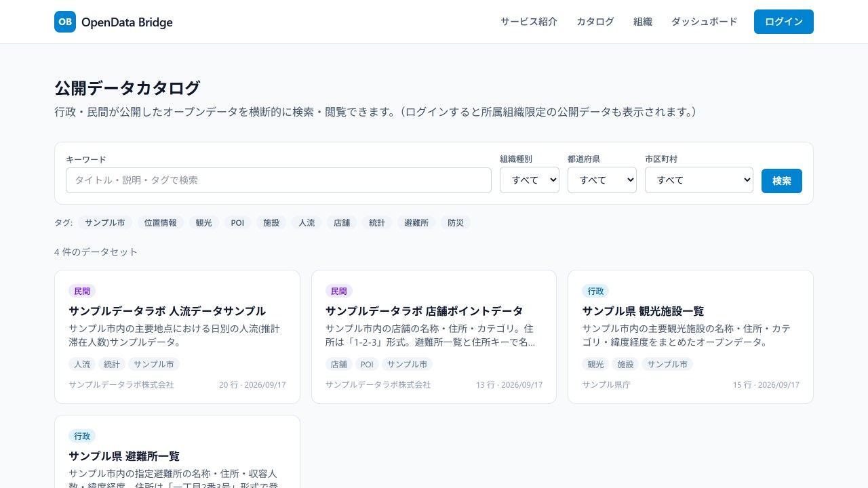Select the 施設 tag in the タグ row
The width and height of the screenshot is (868, 488).
click(271, 222)
